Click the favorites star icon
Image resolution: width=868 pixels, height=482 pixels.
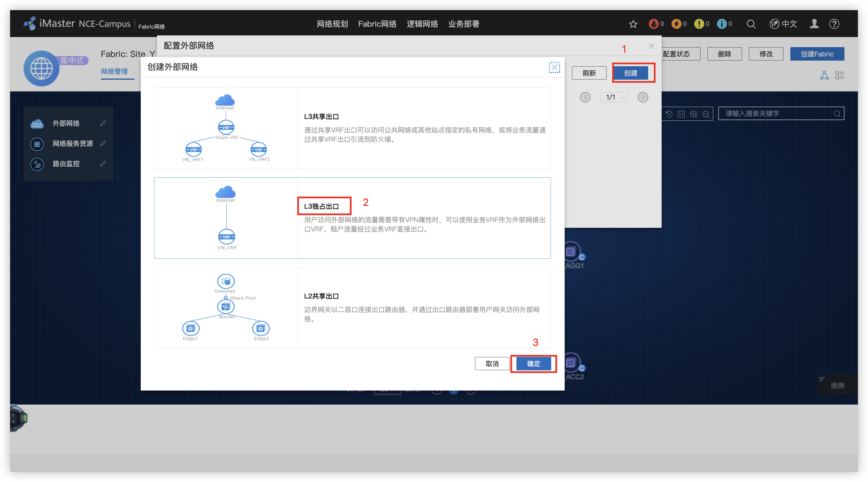[633, 24]
